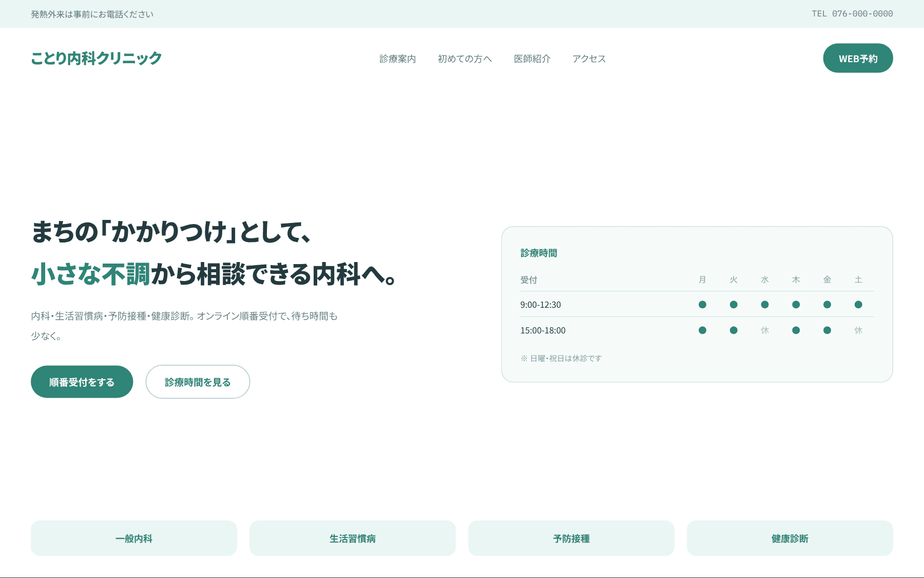Viewport: 924px width, 578px height.
Task: Click the 木 dot in 15:00-18:00 row
Action: (796, 330)
